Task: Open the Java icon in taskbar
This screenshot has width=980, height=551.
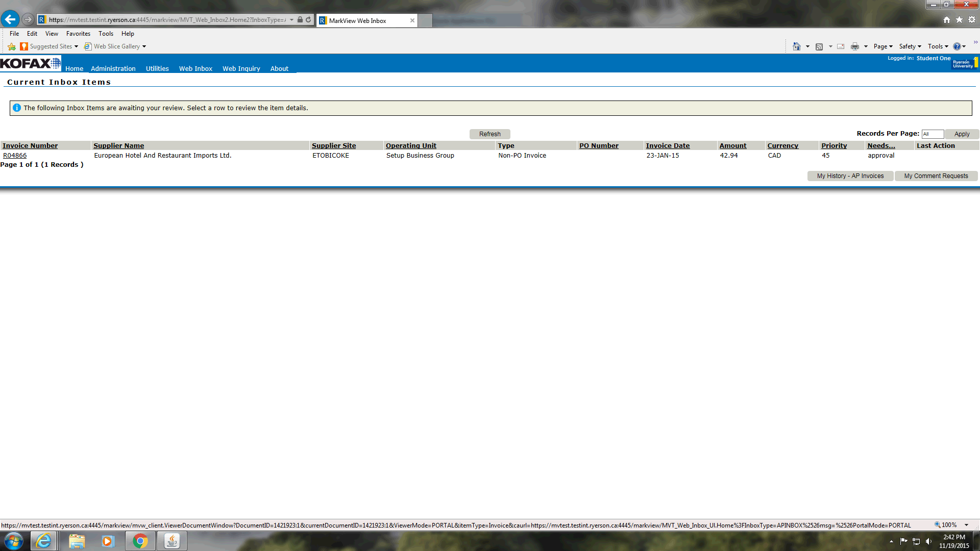Action: 172,541
